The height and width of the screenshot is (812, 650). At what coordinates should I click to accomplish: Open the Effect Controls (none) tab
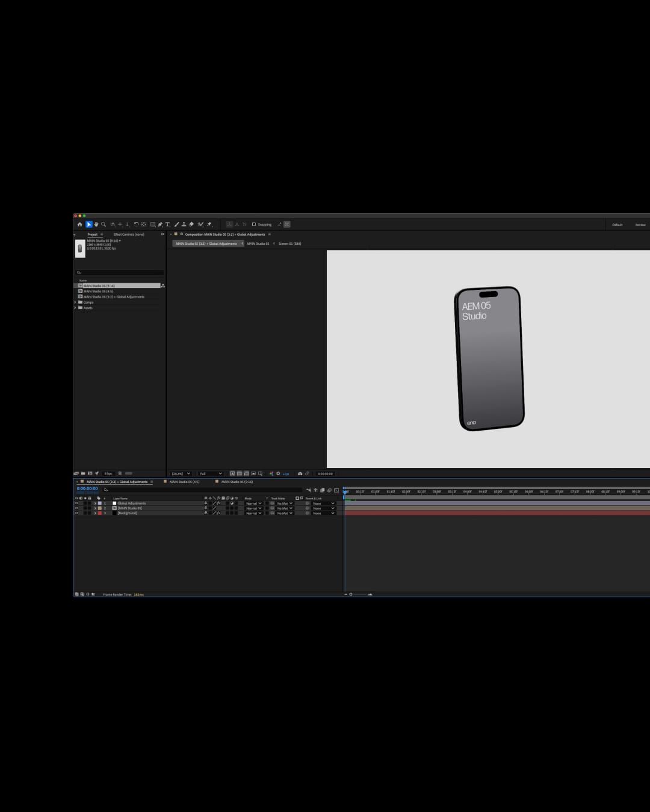(x=129, y=235)
